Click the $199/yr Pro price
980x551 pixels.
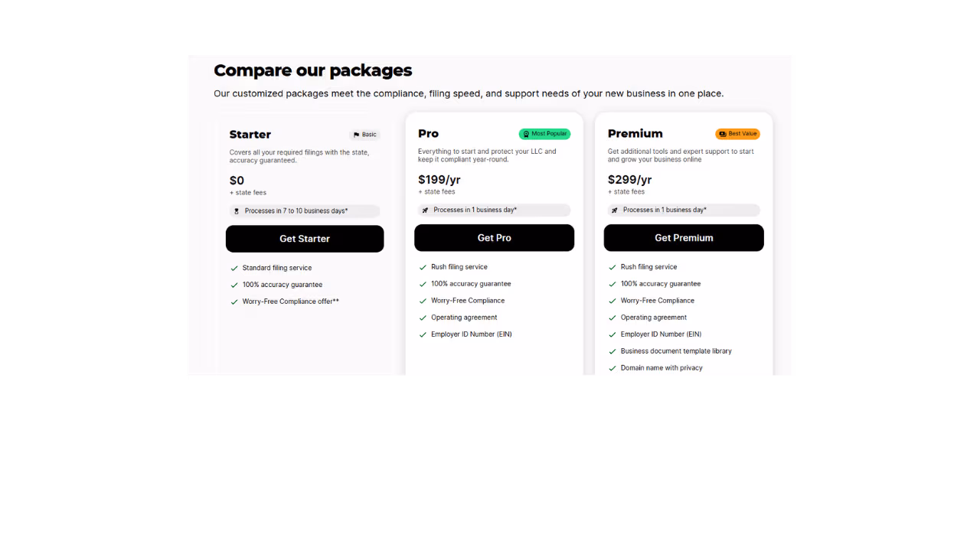point(439,180)
